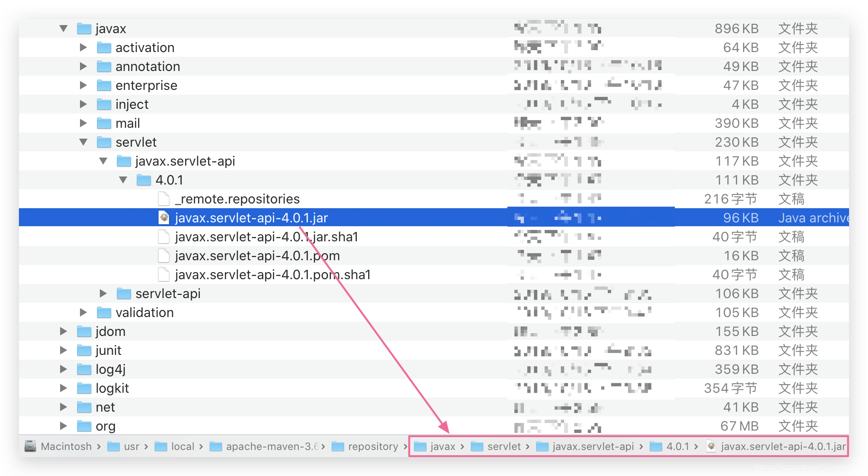The height and width of the screenshot is (476, 868).
Task: Expand the annotation folder triangle
Action: [x=83, y=66]
